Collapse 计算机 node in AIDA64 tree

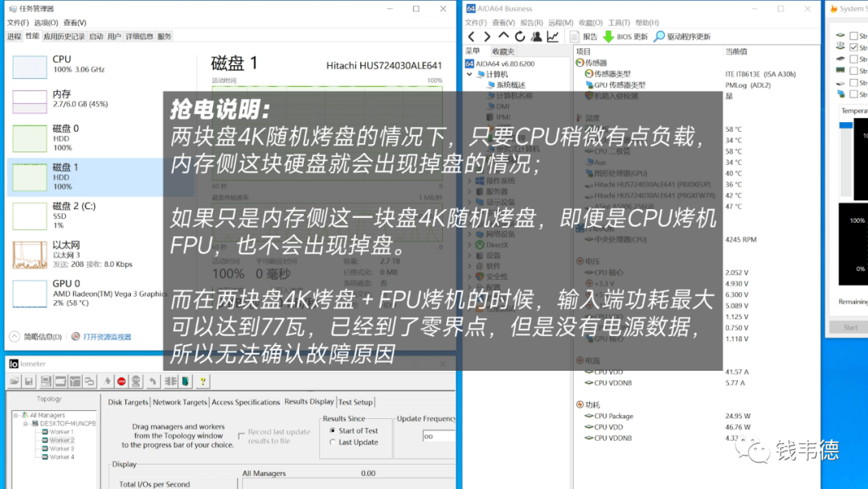469,74
